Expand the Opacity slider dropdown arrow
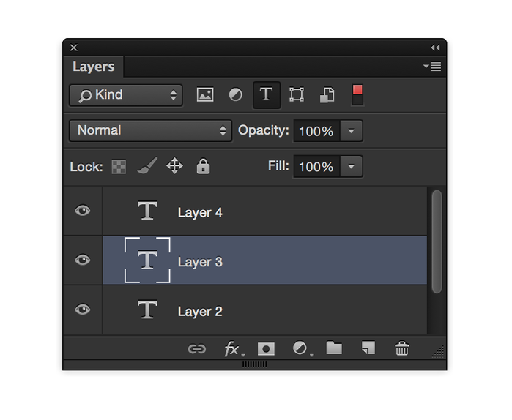Screen dimensions: 512x420 (352, 131)
